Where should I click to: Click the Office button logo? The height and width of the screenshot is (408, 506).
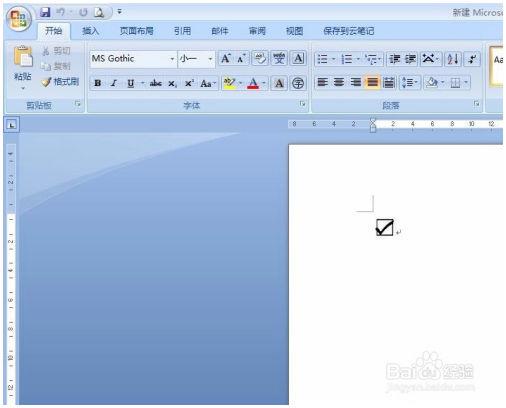pos(19,19)
